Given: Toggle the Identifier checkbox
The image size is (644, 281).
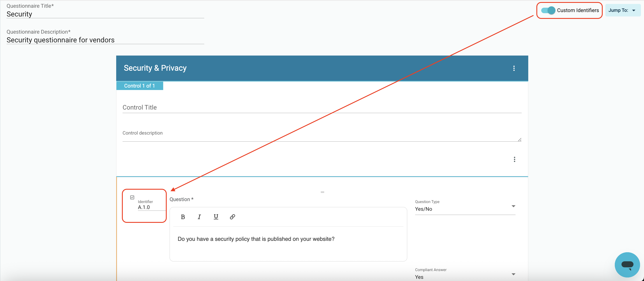Looking at the screenshot, I should pos(132,198).
